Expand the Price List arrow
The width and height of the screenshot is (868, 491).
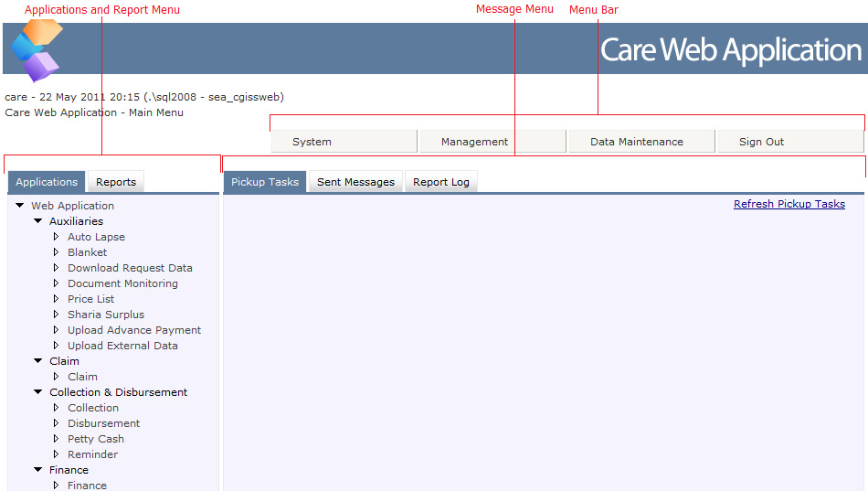pyautogui.click(x=57, y=299)
